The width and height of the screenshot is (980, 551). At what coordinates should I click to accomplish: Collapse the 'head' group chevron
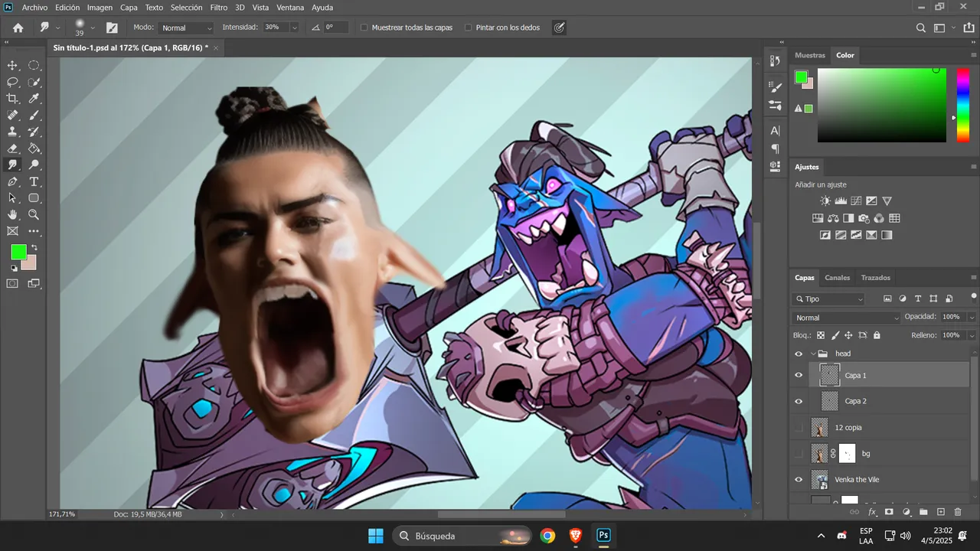tap(812, 354)
